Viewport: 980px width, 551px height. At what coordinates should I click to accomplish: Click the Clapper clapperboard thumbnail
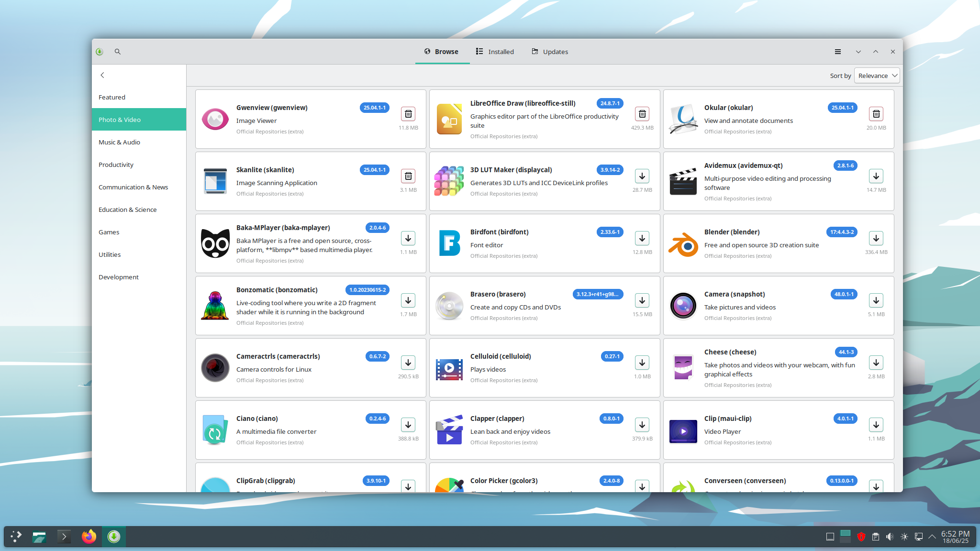449,430
